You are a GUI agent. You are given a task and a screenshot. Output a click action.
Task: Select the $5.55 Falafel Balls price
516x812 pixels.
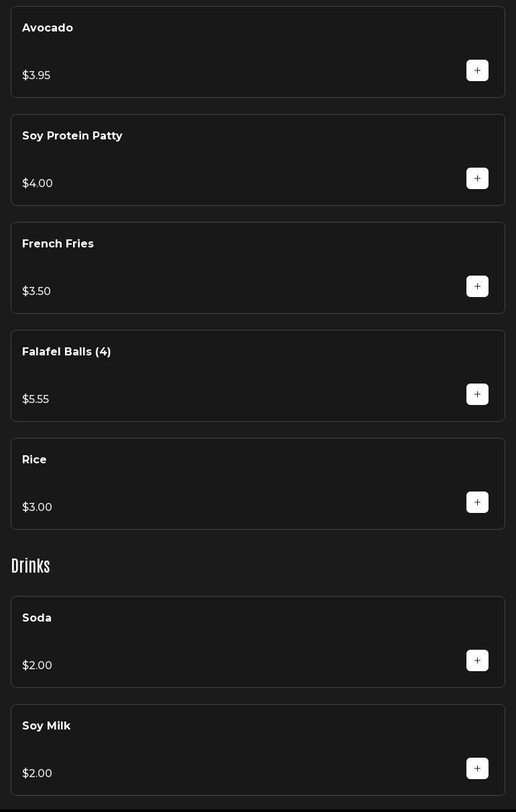click(36, 400)
